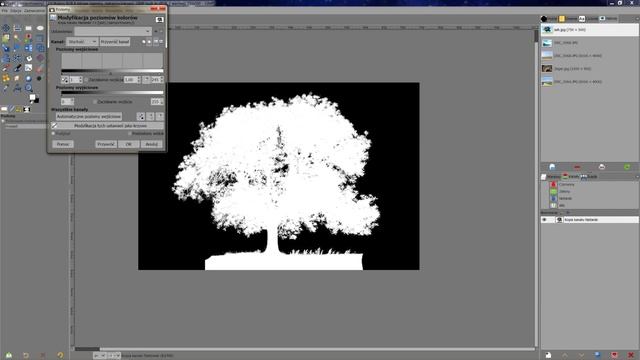Click the raise image display icon under image list
The image size is (640, 360).
(552, 167)
